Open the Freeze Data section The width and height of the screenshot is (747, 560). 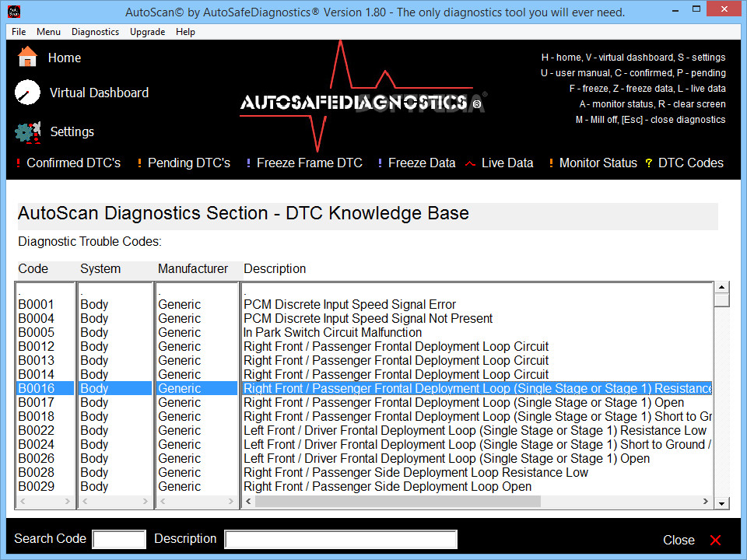tap(422, 163)
